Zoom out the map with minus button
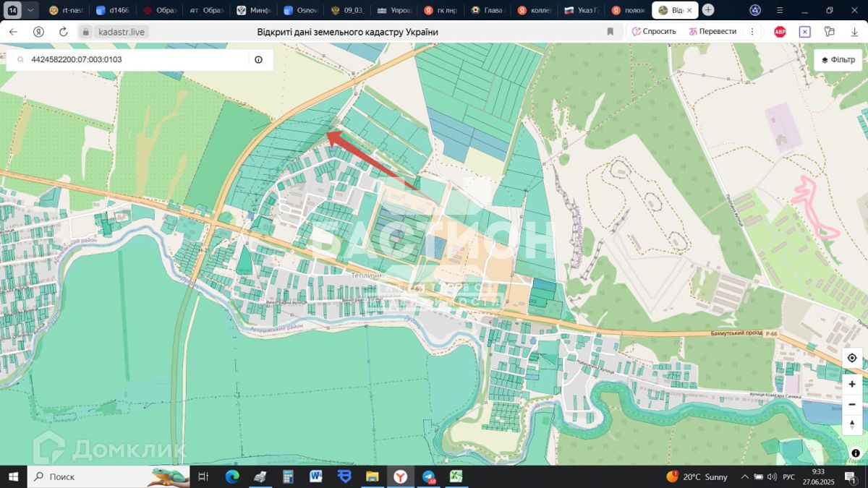The image size is (868, 488). [x=851, y=404]
